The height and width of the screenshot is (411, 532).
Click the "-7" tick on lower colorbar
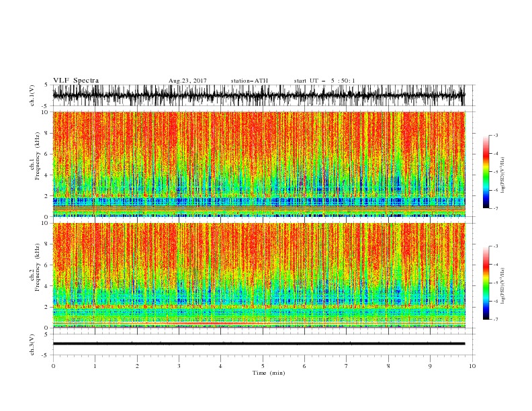(x=496, y=319)
